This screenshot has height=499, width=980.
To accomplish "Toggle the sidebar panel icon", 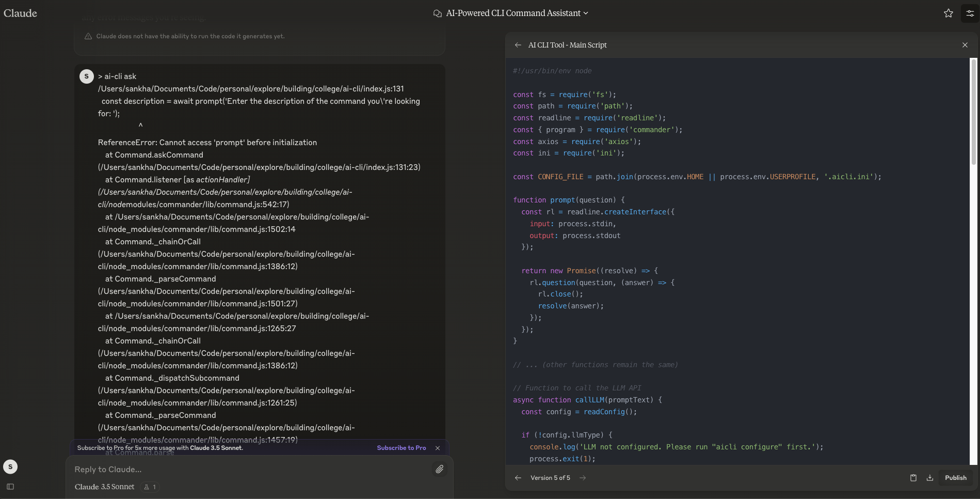I will pos(10,487).
